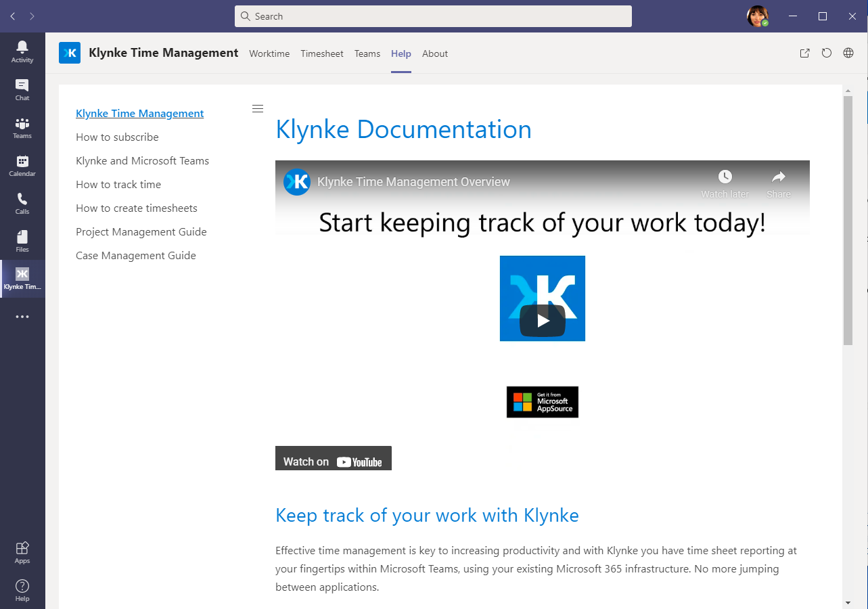This screenshot has height=609, width=868.
Task: Toggle the documentation sidebar hamburger menu
Action: click(x=257, y=109)
